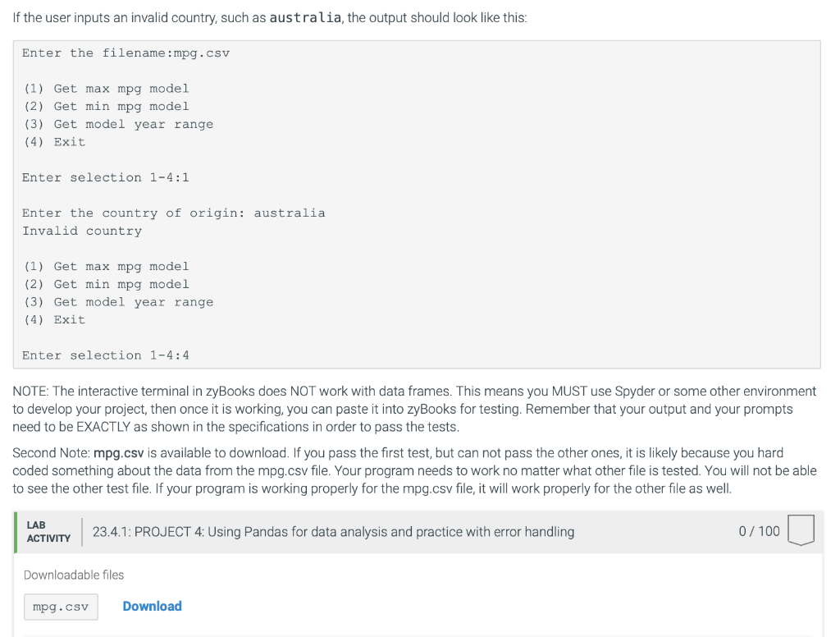Click '(4) Exit' in the first menu listing
The height and width of the screenshot is (637, 840).
[x=54, y=142]
